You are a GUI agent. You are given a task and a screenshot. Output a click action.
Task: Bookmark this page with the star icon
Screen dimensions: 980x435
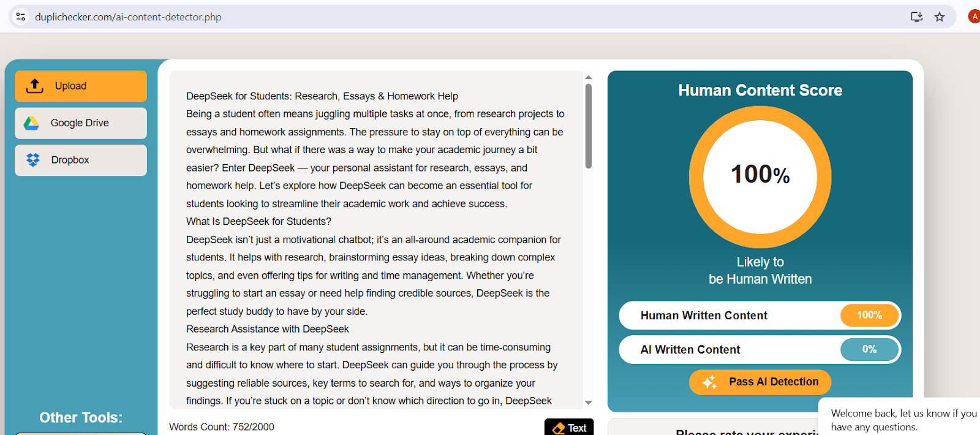point(940,17)
